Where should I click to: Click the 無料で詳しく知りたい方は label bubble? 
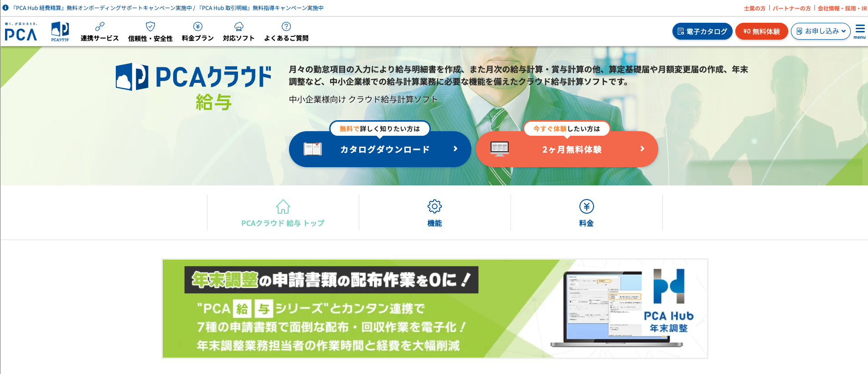pyautogui.click(x=380, y=129)
